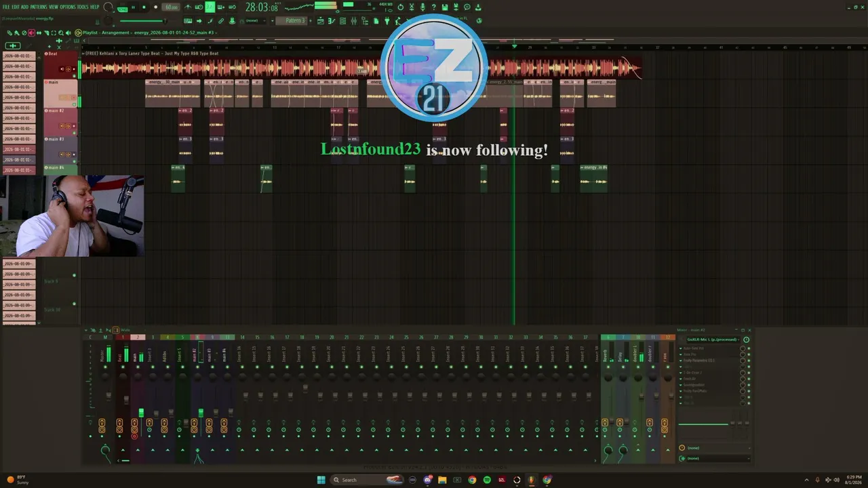Click the metronome icon in the toolbar
Viewport: 868px width, 488px height.
pos(188,7)
